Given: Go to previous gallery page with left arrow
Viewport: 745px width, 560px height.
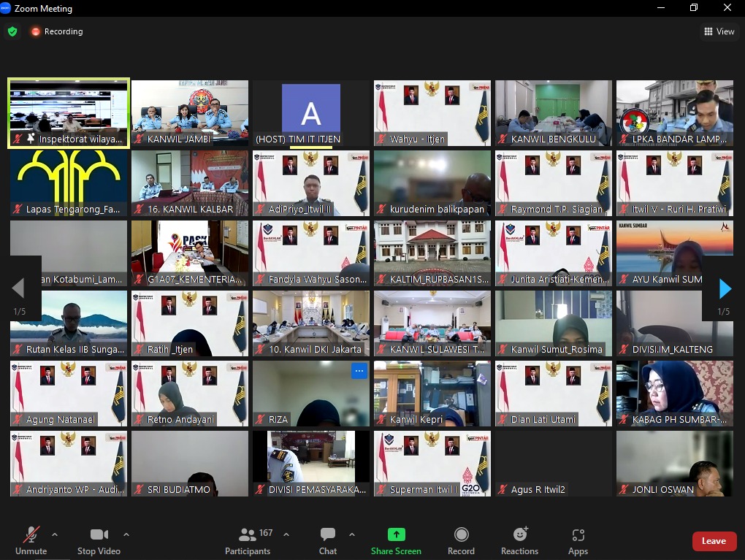Looking at the screenshot, I should coord(18,289).
